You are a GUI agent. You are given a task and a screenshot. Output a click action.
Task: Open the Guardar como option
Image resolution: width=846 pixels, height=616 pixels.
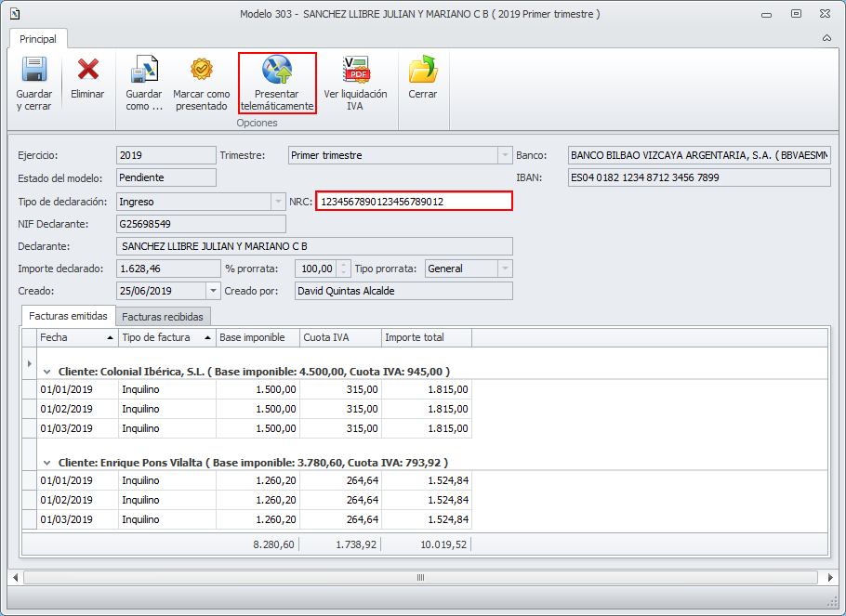coord(143,84)
